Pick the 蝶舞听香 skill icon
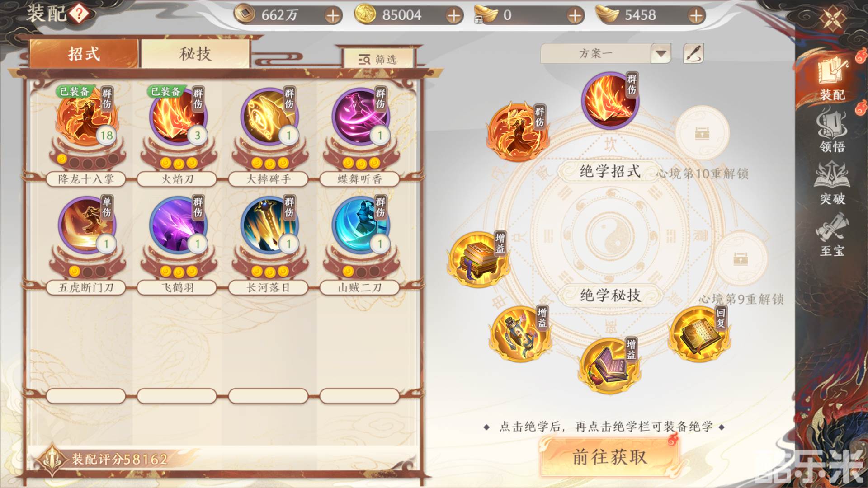 pos(360,117)
